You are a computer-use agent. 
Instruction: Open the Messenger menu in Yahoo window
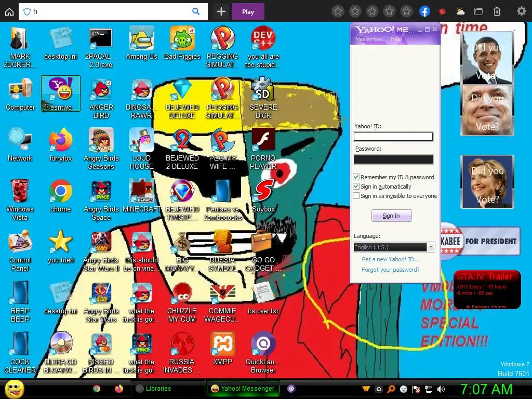point(368,39)
